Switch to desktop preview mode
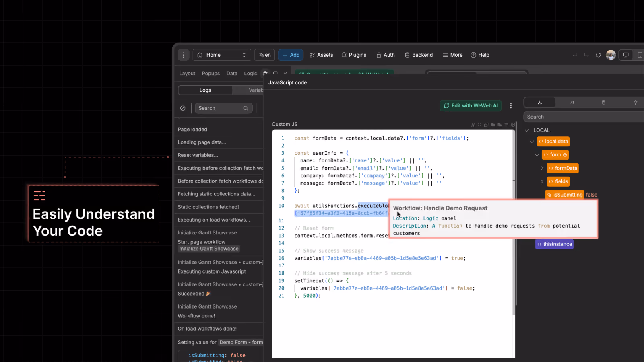The image size is (644, 362). point(626,55)
